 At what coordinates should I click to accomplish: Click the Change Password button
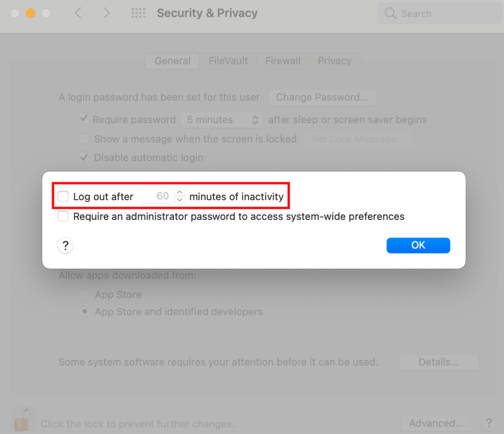322,97
